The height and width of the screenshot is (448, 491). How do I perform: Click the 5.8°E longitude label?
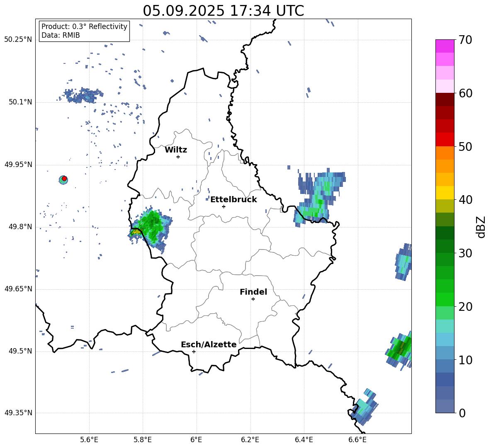(x=143, y=440)
